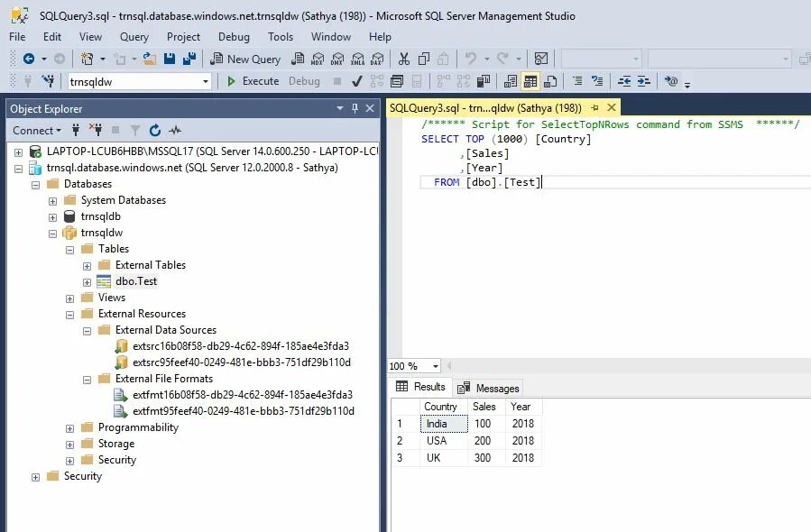Click the Sales column header
This screenshot has width=811, height=532.
[x=485, y=407]
